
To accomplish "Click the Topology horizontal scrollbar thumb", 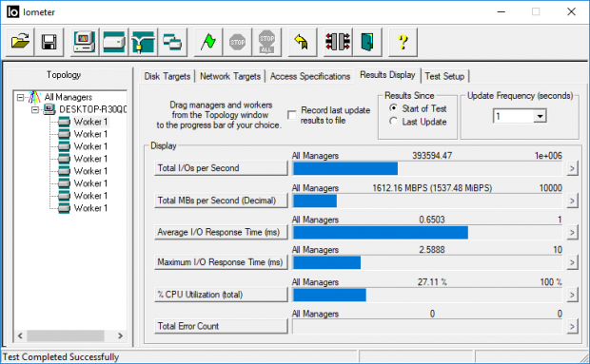I will coord(66,335).
